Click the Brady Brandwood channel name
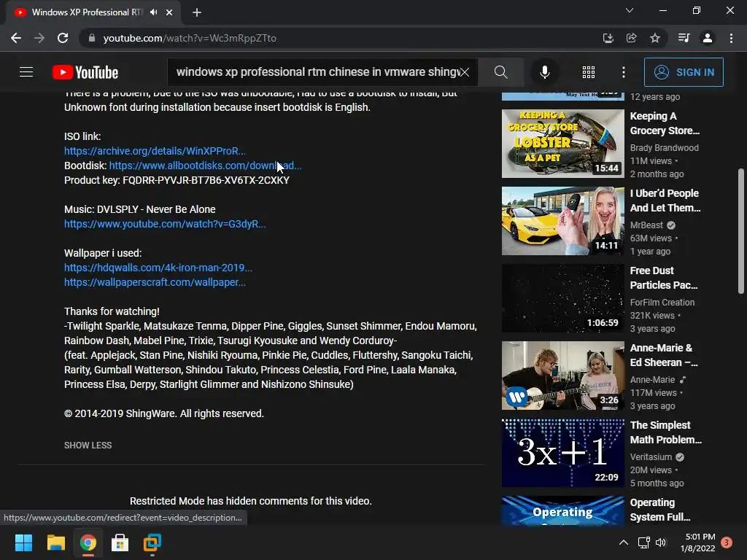The height and width of the screenshot is (560, 747). [664, 148]
